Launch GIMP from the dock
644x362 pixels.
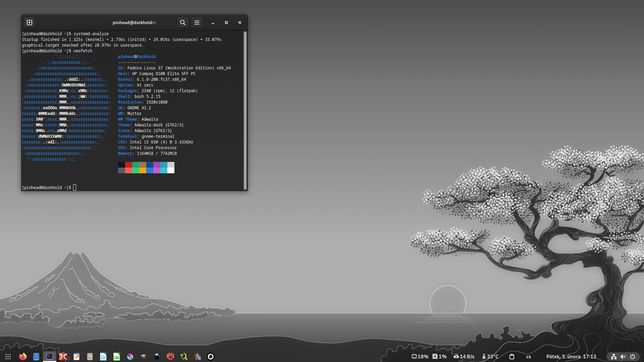coord(144,357)
